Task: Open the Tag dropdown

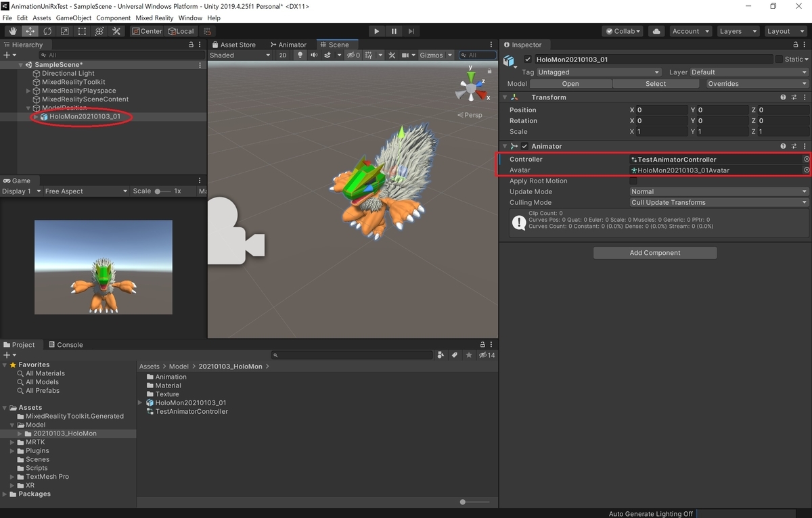Action: 598,72
